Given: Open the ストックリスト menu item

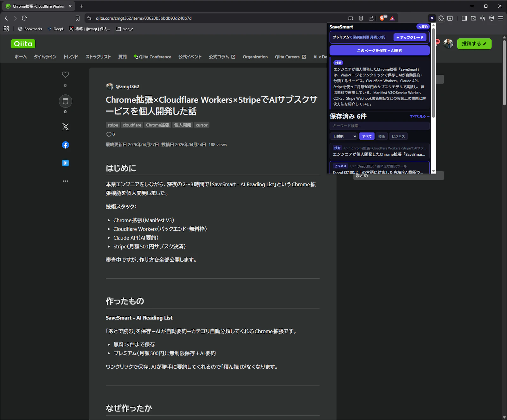Looking at the screenshot, I should click(98, 57).
